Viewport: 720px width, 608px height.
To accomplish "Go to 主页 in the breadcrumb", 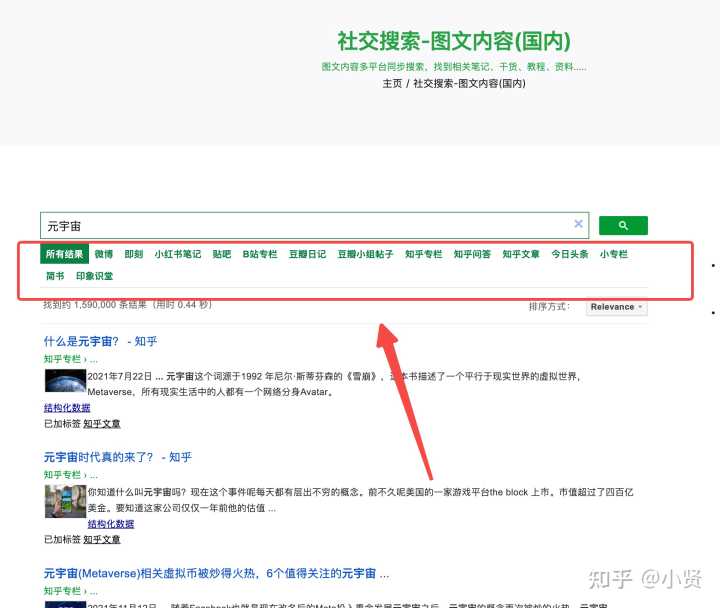I will click(x=392, y=83).
